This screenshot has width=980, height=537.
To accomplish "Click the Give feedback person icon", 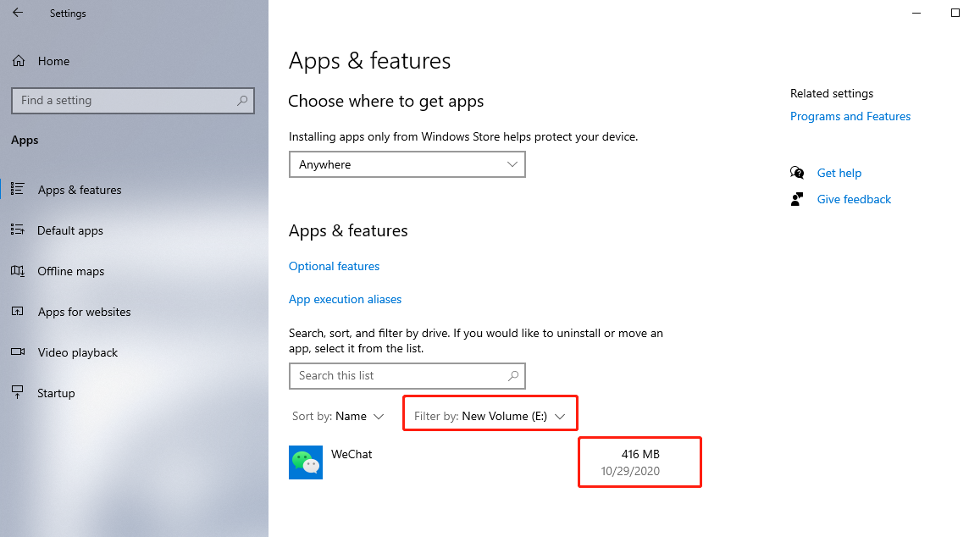I will point(797,199).
